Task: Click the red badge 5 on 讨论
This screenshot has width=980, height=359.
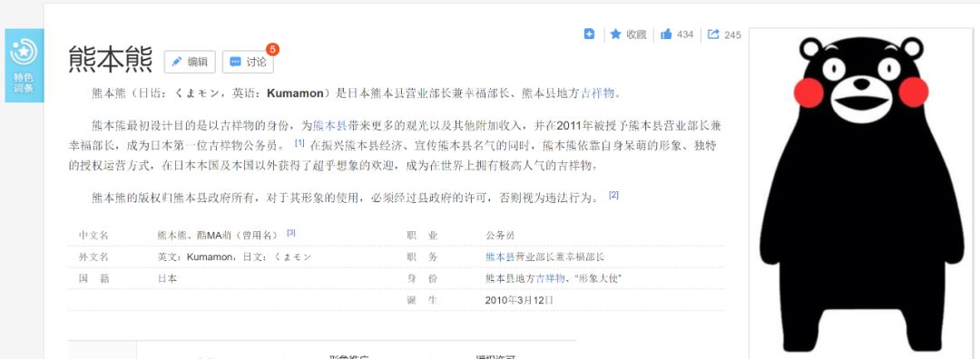Action: [272, 49]
